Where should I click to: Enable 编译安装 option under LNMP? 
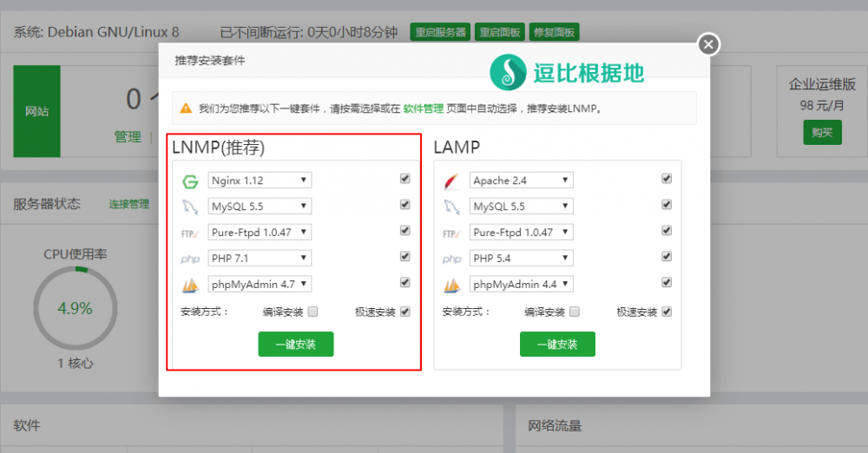click(312, 312)
